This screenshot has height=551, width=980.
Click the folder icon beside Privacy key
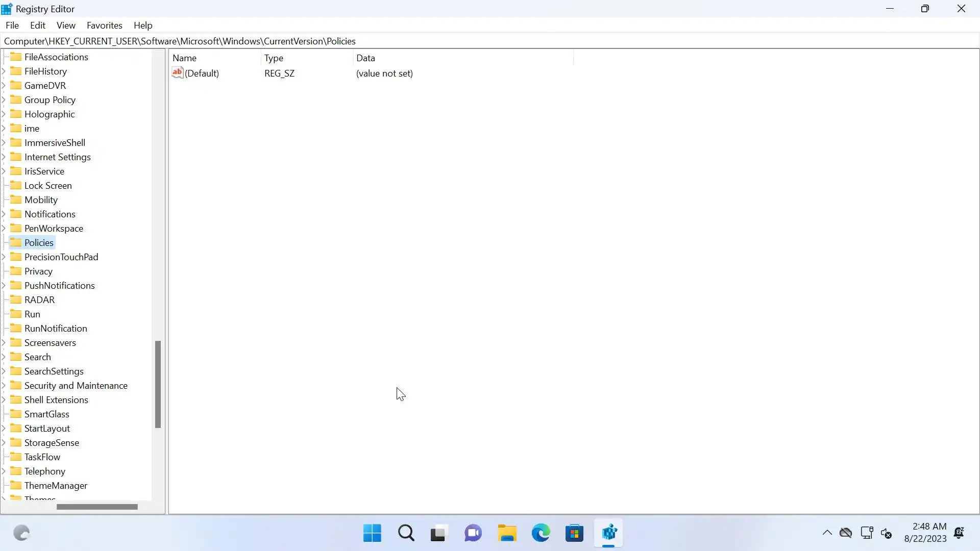click(x=16, y=271)
